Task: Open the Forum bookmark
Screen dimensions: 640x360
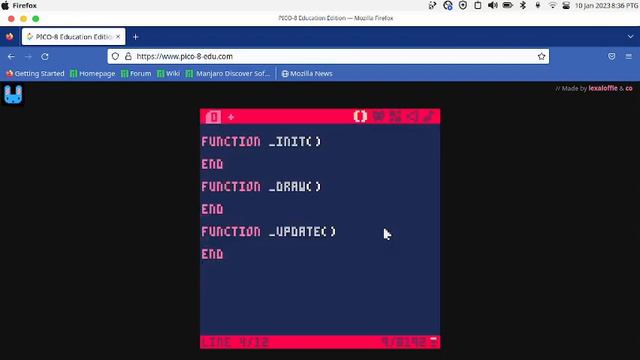Action: (136, 73)
